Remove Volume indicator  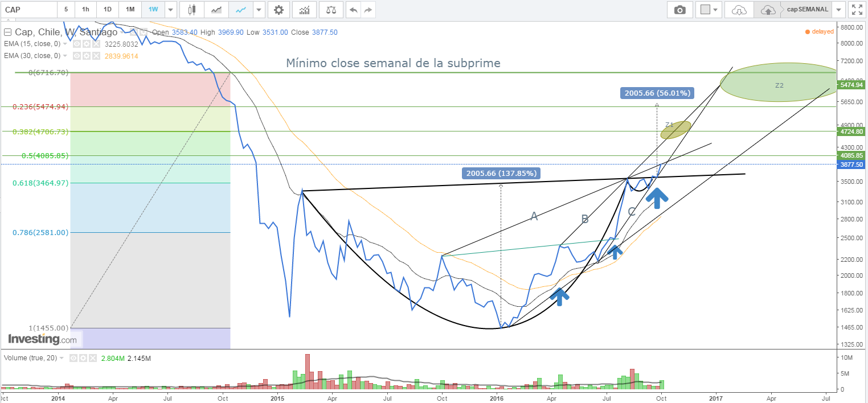click(x=93, y=358)
